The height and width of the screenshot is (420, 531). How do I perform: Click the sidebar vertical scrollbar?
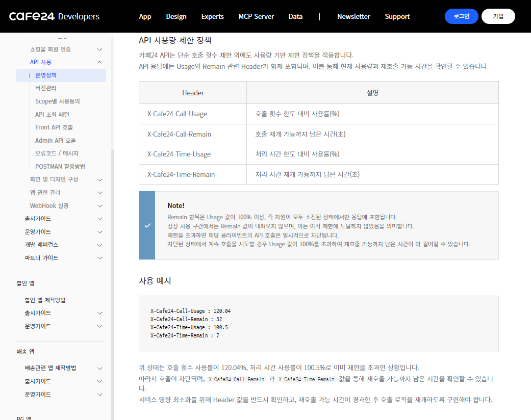click(x=113, y=204)
